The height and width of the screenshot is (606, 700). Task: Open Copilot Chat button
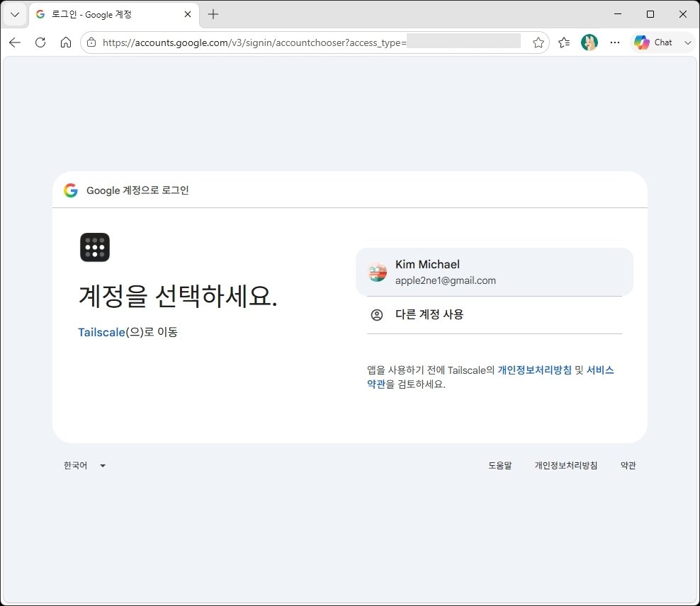point(653,42)
